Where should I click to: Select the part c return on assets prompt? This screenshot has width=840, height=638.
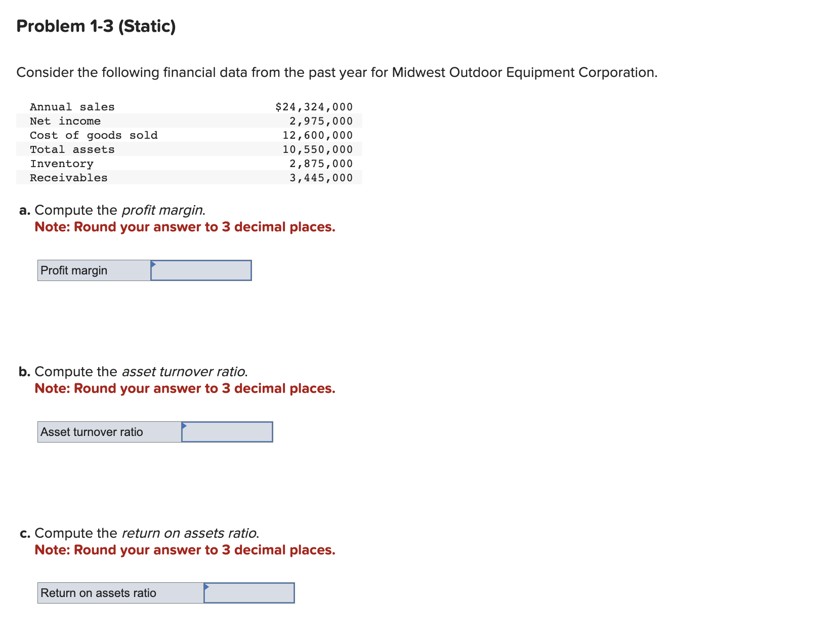(x=139, y=533)
